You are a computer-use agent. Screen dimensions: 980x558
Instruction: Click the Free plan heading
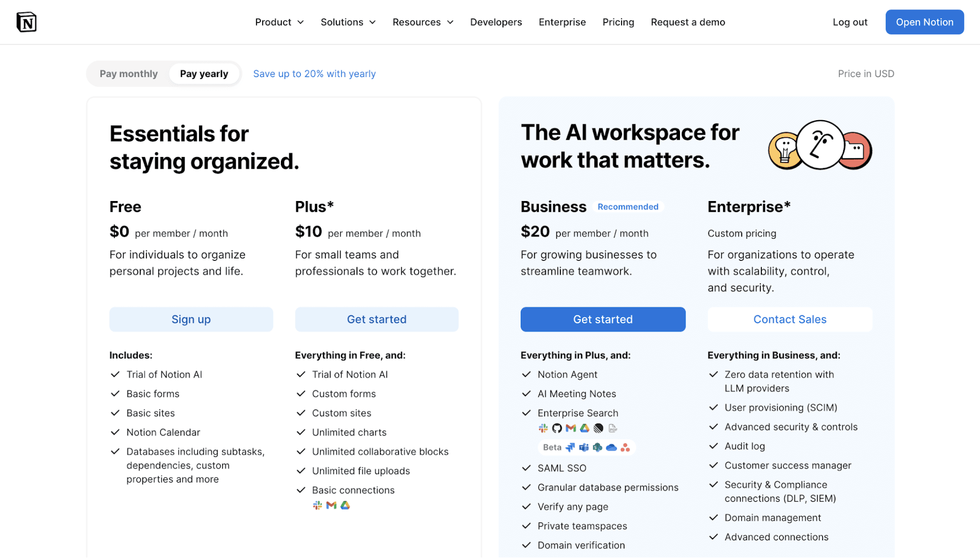pos(126,207)
